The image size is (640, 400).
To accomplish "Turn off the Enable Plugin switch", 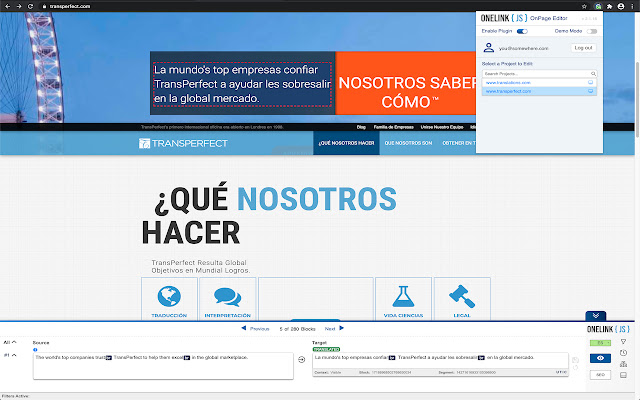I will pos(522,31).
